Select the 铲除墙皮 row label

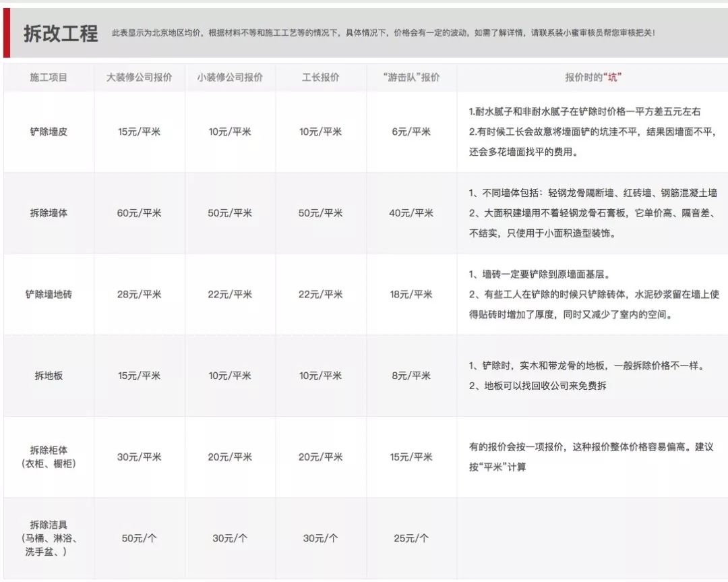47,132
